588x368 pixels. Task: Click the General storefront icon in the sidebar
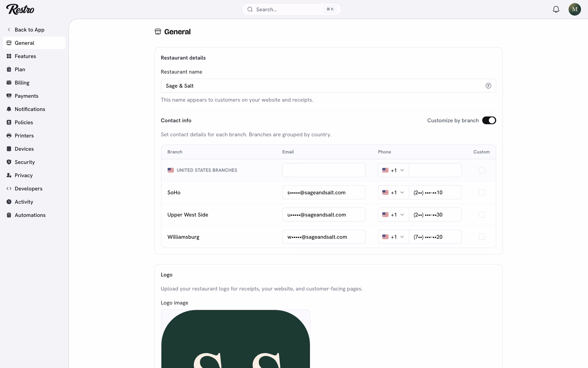pyautogui.click(x=9, y=43)
